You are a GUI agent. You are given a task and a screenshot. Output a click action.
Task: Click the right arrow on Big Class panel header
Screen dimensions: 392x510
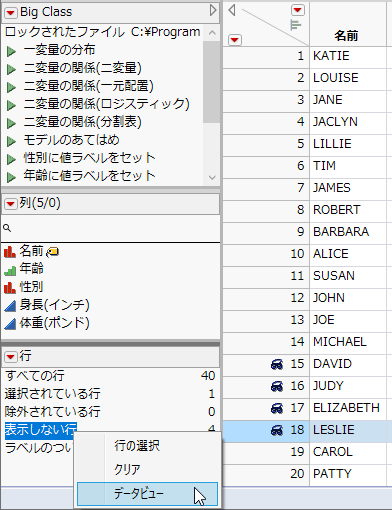tap(213, 10)
